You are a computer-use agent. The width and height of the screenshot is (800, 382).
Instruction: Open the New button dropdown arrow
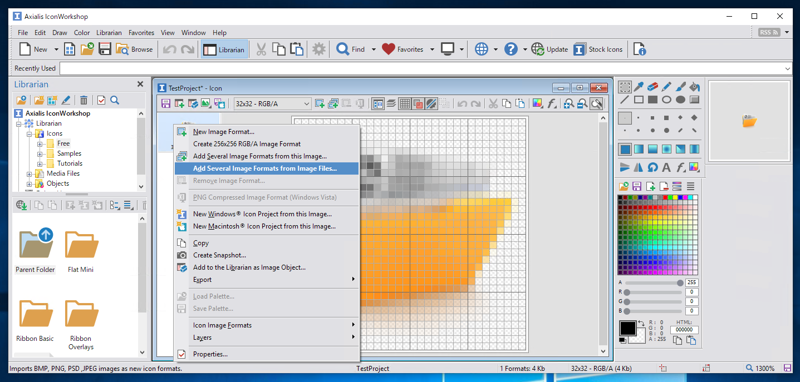pos(56,49)
